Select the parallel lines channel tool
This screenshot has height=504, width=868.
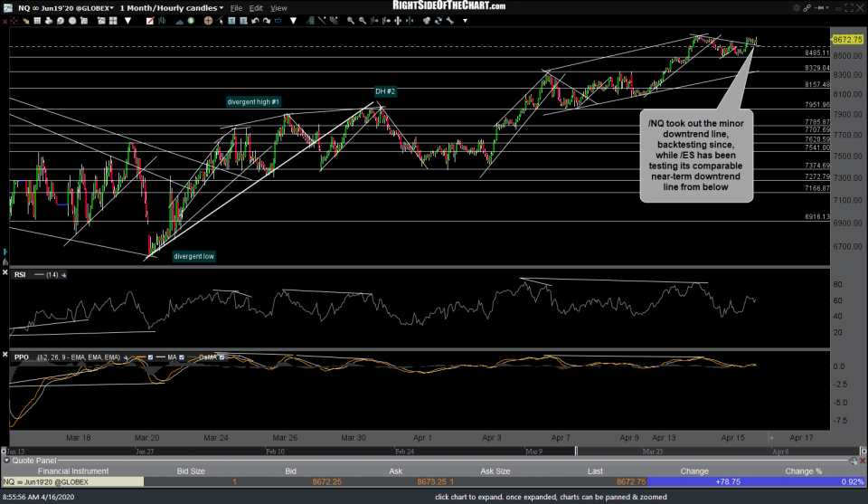tap(334, 21)
